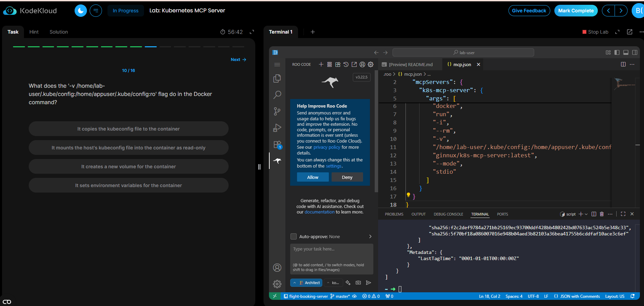
Task: Open the Architect mode dropdown
Action: [306, 283]
